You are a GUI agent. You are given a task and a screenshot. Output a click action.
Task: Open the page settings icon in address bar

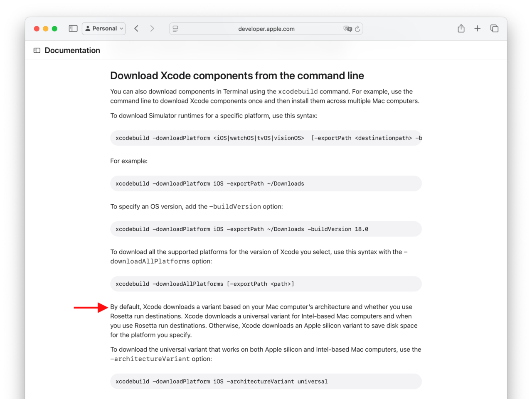175,28
